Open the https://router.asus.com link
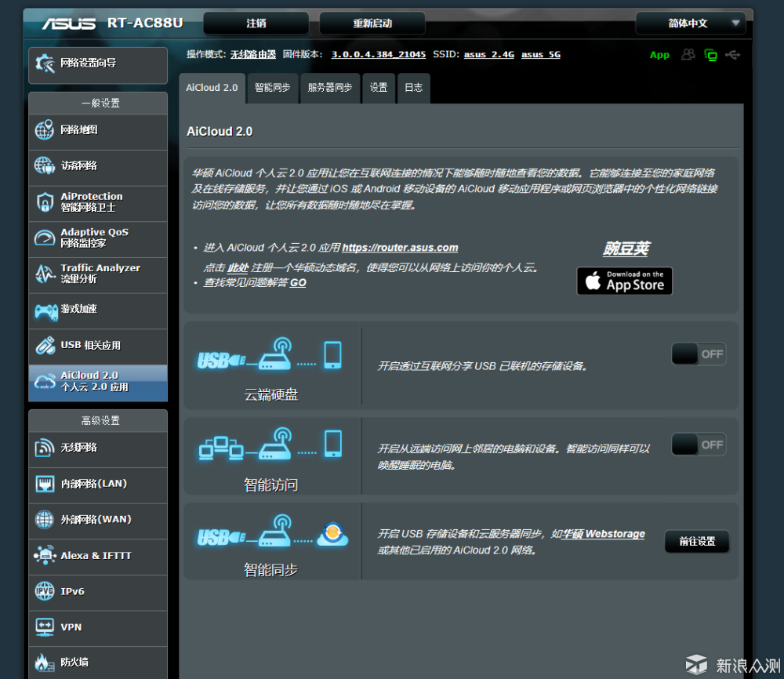The image size is (784, 679). coord(400,248)
